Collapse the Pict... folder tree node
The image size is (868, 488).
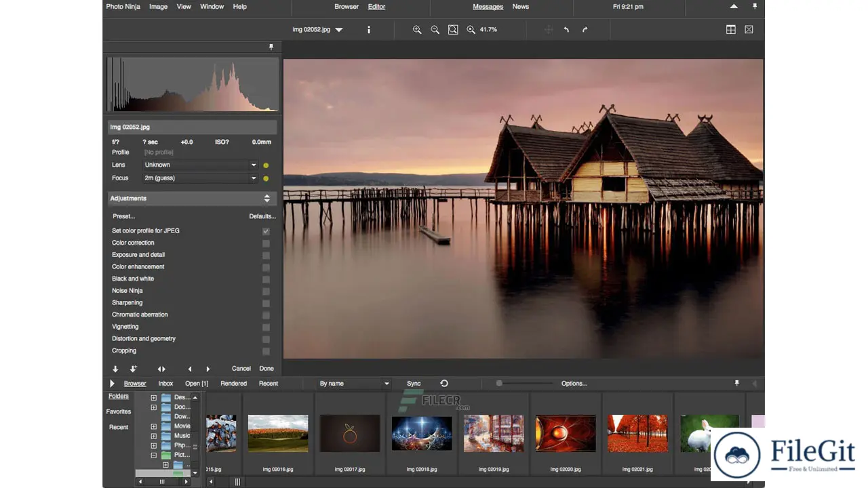click(153, 455)
